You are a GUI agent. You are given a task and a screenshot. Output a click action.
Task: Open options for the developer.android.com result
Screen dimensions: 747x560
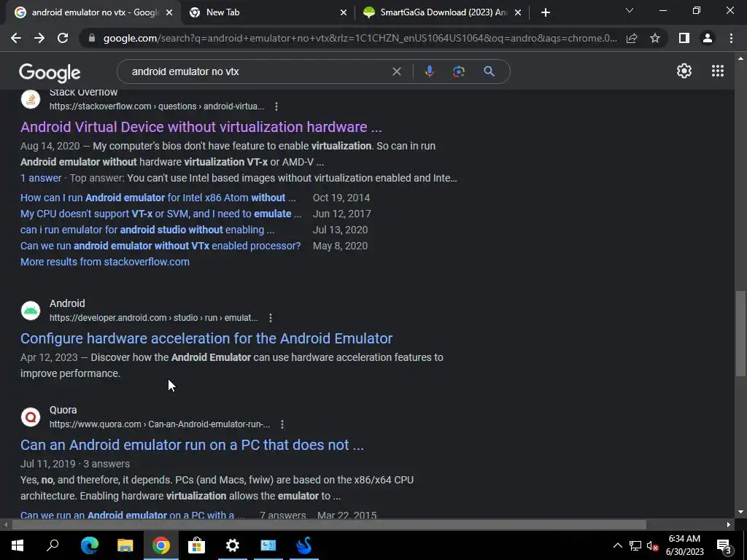(x=271, y=318)
